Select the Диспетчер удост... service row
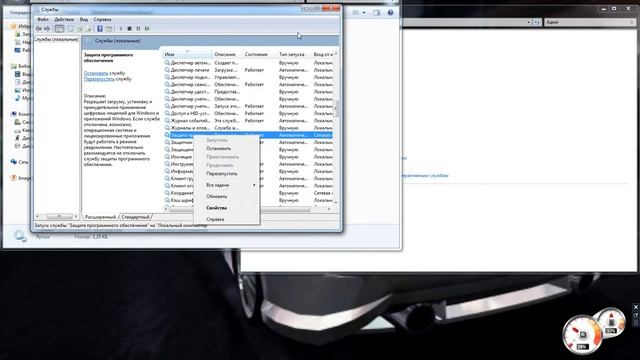640x360 pixels. (x=249, y=92)
